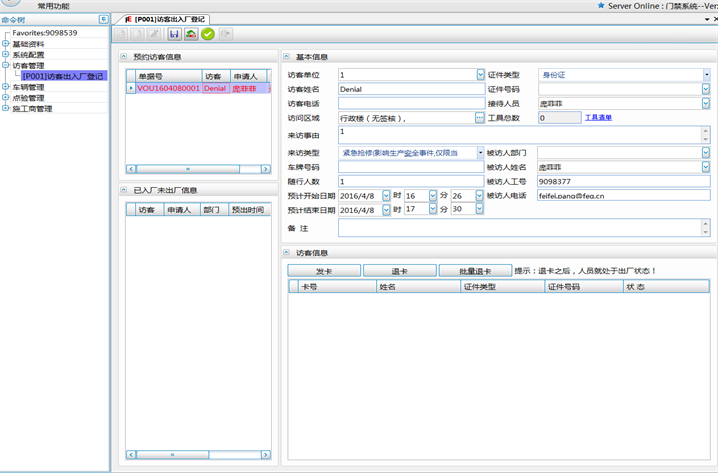Screen dimensions: 718x473
Task: Collapse the 基本信息 section
Action: coord(286,57)
